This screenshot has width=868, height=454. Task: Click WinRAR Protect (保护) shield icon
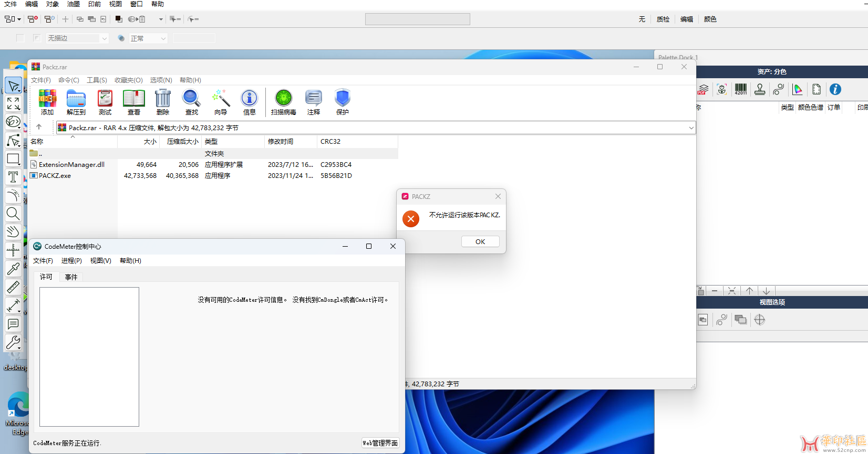pos(343,102)
